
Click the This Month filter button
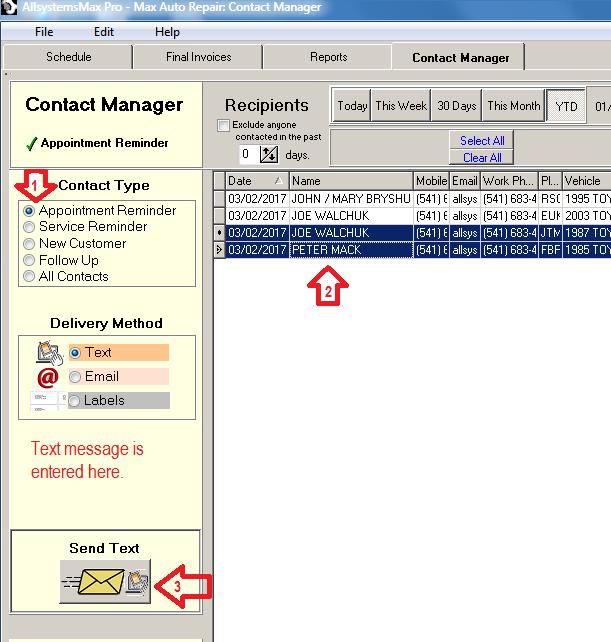513,106
